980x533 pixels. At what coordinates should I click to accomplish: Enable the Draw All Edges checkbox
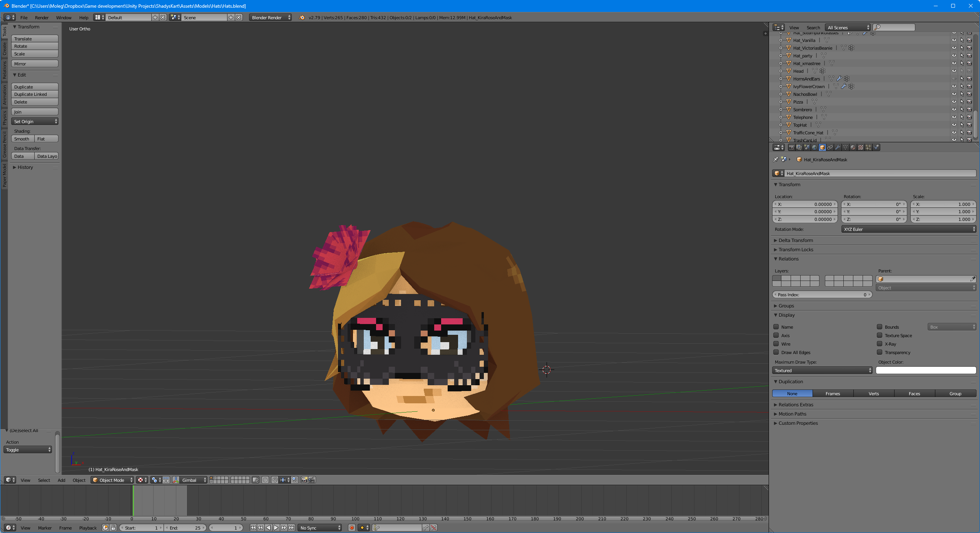(776, 352)
